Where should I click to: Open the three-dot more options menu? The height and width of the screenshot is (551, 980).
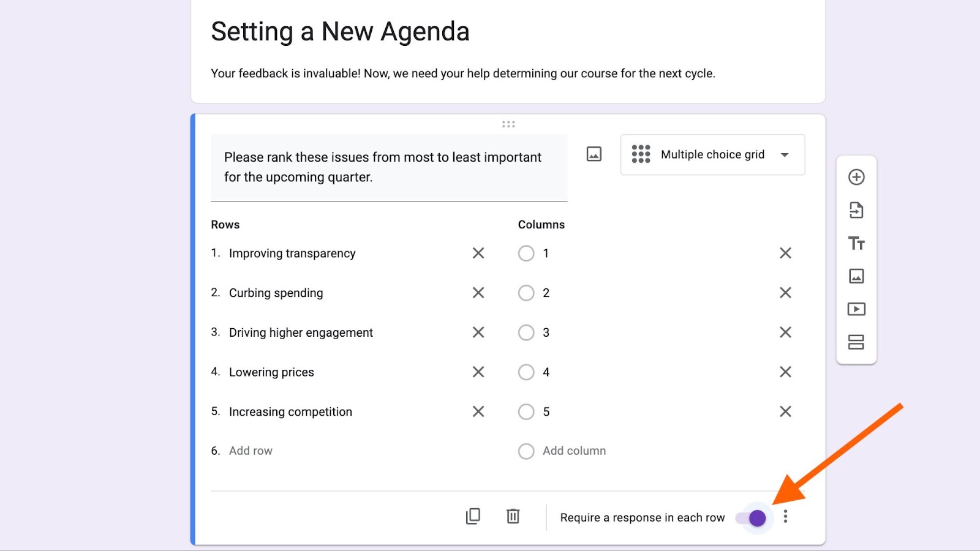786,517
